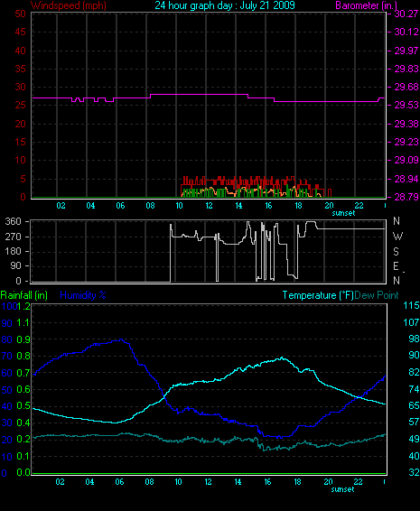Click the 1.2 rainfall scale value
Screen dimensions: 420x511
tap(23, 306)
